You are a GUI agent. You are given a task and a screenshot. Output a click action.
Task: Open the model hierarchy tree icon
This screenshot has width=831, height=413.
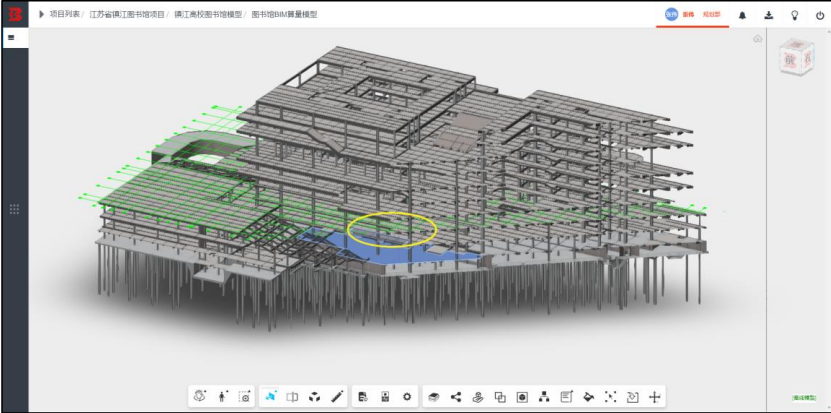(x=544, y=396)
